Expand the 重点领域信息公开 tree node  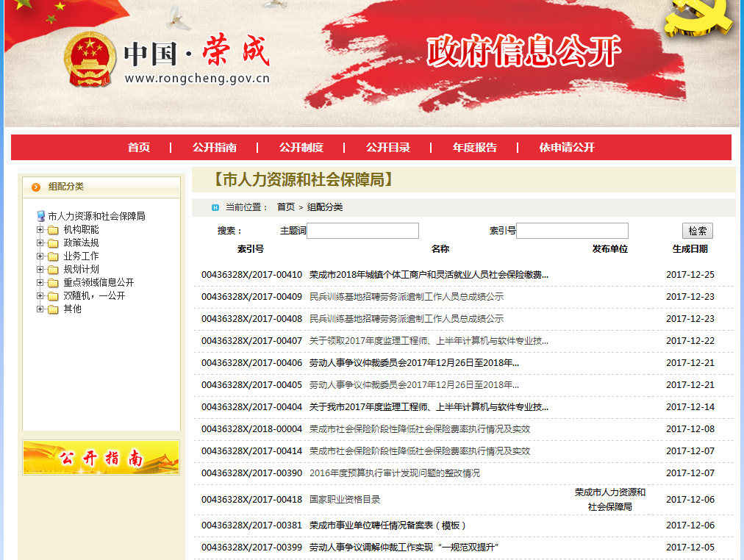[x=40, y=283]
